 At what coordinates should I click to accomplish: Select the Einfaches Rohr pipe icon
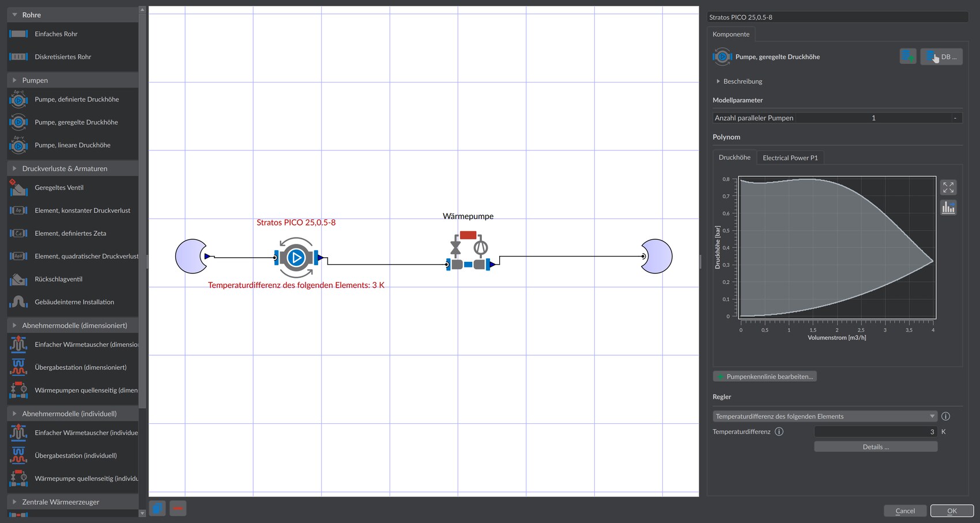(18, 34)
